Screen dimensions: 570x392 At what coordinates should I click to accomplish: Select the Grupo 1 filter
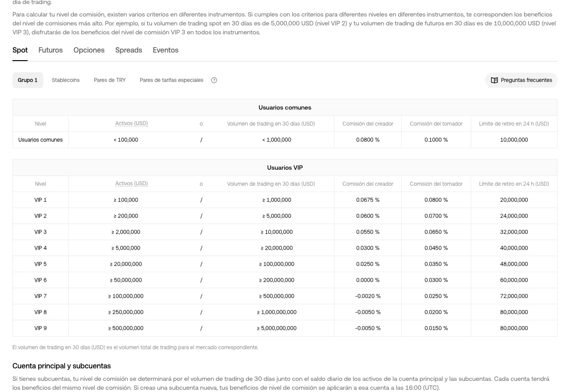(28, 80)
